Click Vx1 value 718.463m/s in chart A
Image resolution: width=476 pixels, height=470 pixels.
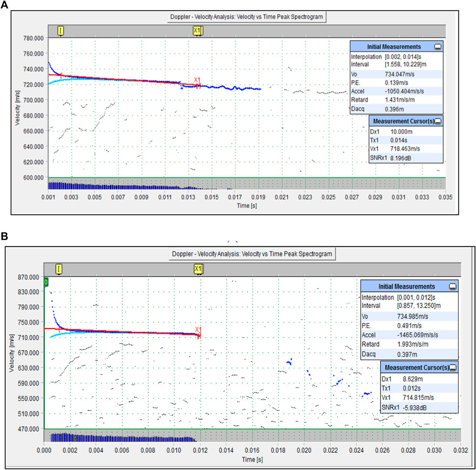405,149
